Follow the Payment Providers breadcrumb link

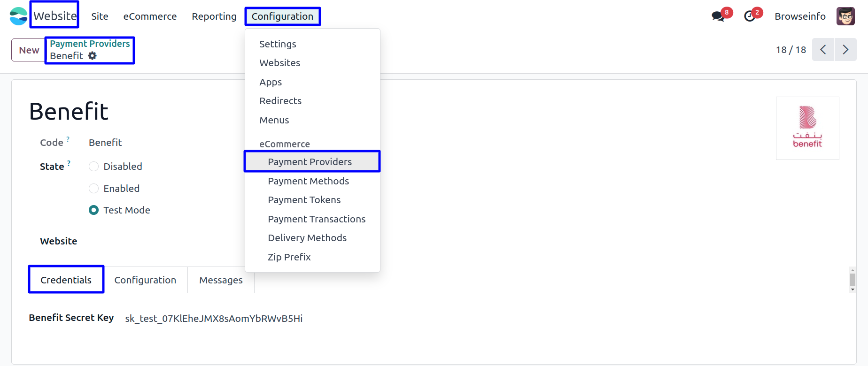[x=90, y=44]
